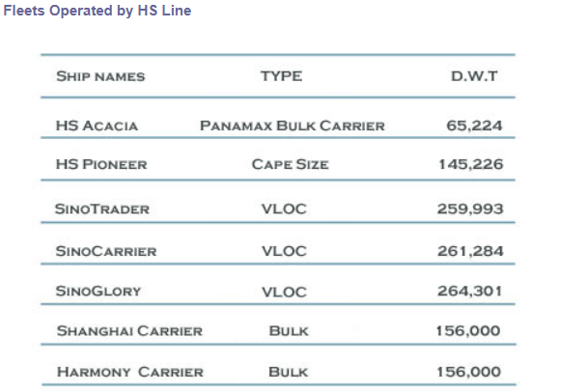Select the VLOC type in SinoGlory row
The width and height of the screenshot is (587, 392).
point(284,292)
